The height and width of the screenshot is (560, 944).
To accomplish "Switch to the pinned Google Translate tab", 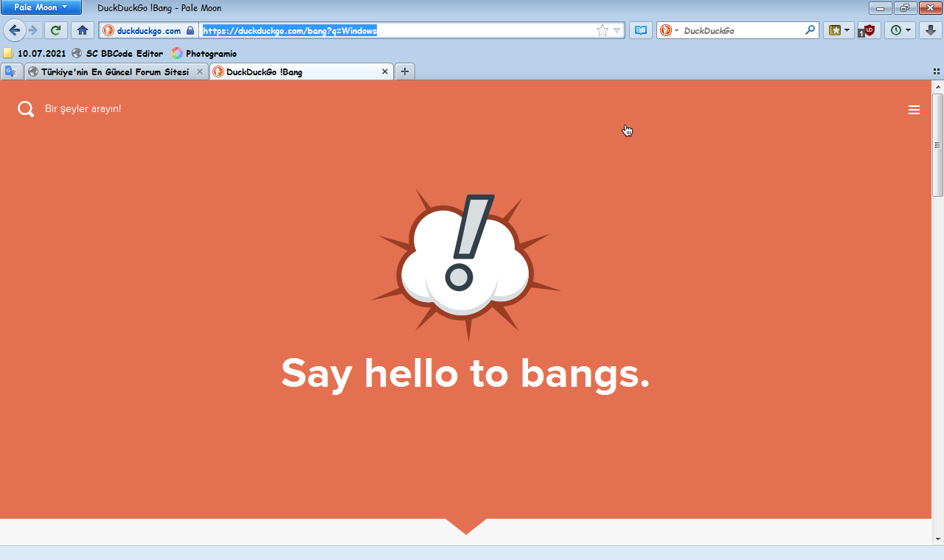I will pos(10,71).
